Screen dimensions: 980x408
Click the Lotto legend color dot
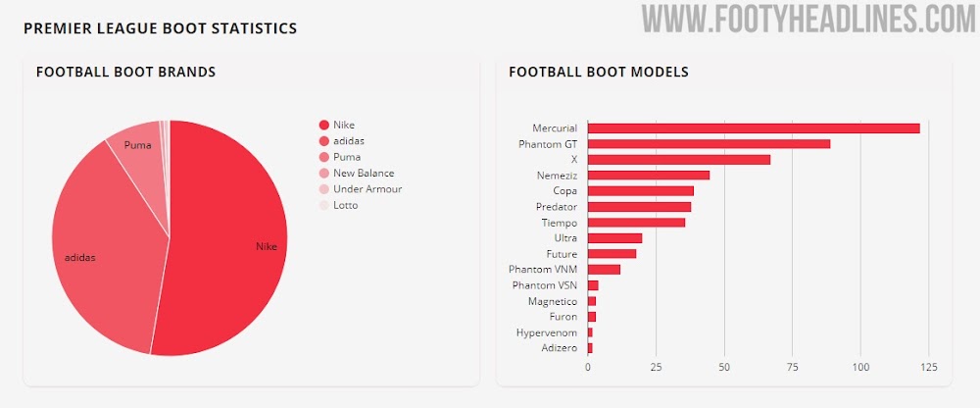click(323, 205)
